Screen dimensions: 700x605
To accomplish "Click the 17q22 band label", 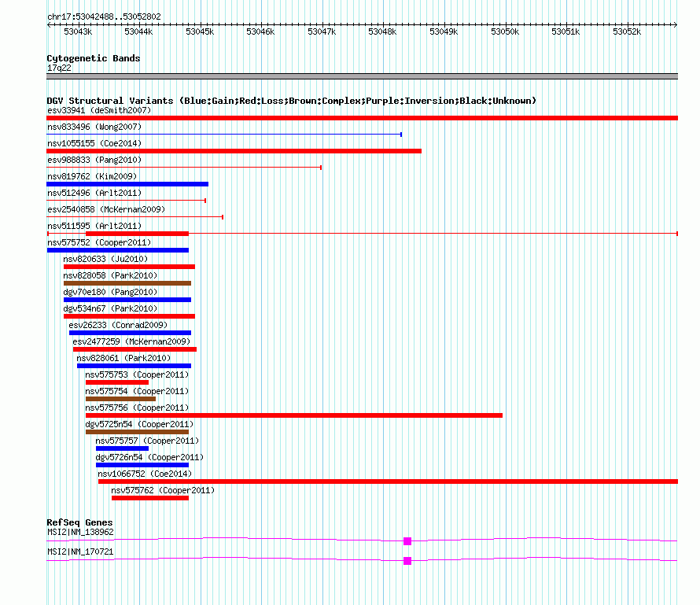I will [x=59, y=68].
